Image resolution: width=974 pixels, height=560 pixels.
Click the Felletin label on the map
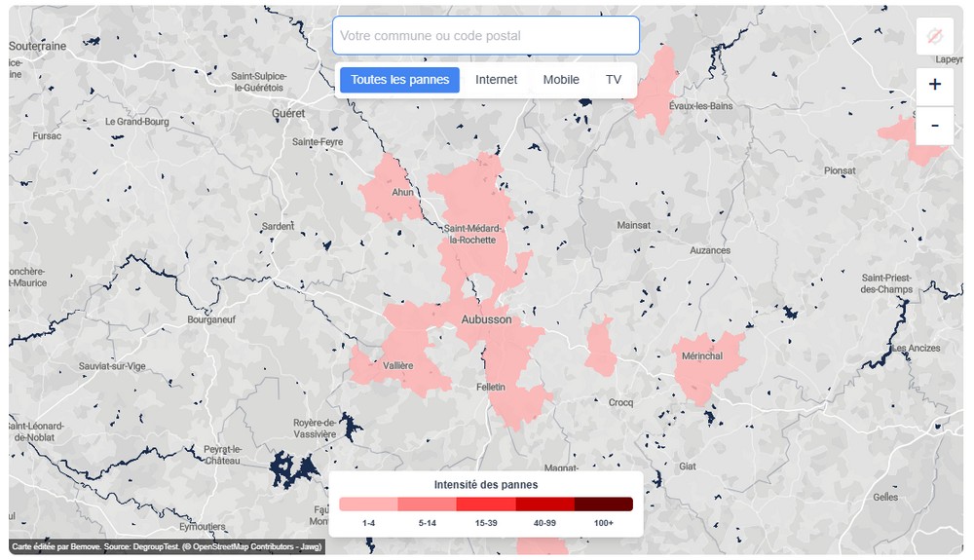[491, 387]
